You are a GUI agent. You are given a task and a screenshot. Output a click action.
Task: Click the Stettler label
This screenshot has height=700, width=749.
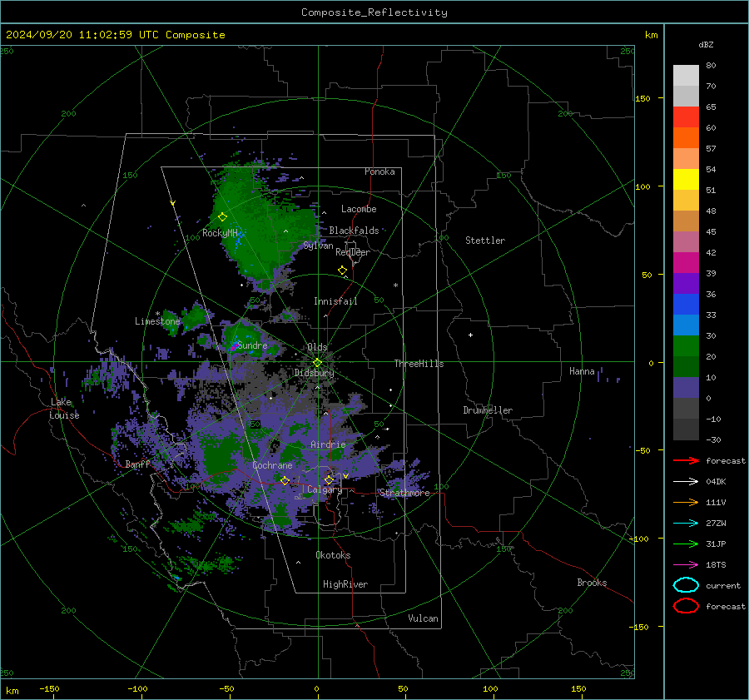click(x=485, y=241)
